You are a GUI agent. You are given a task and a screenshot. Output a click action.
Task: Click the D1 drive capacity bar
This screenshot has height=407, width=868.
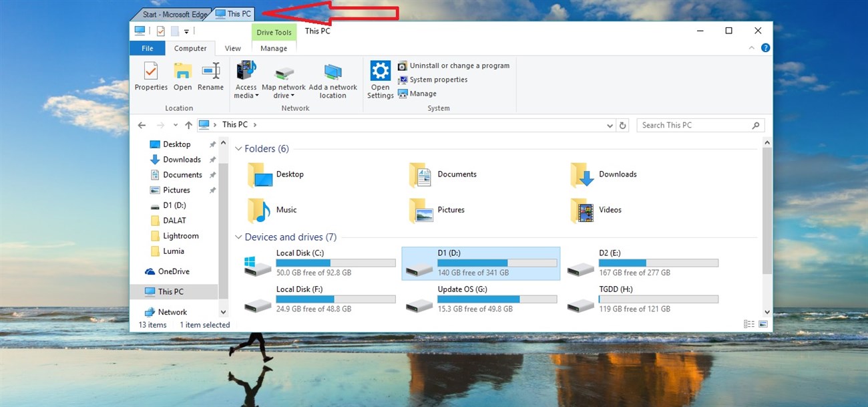(497, 262)
